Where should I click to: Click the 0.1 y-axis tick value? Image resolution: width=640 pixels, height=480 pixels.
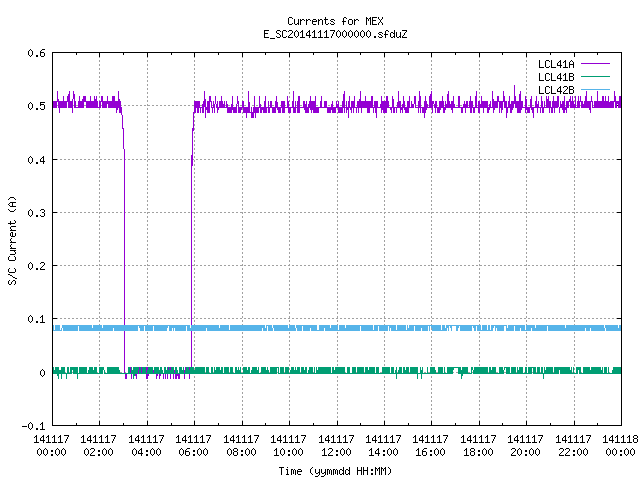point(36,319)
